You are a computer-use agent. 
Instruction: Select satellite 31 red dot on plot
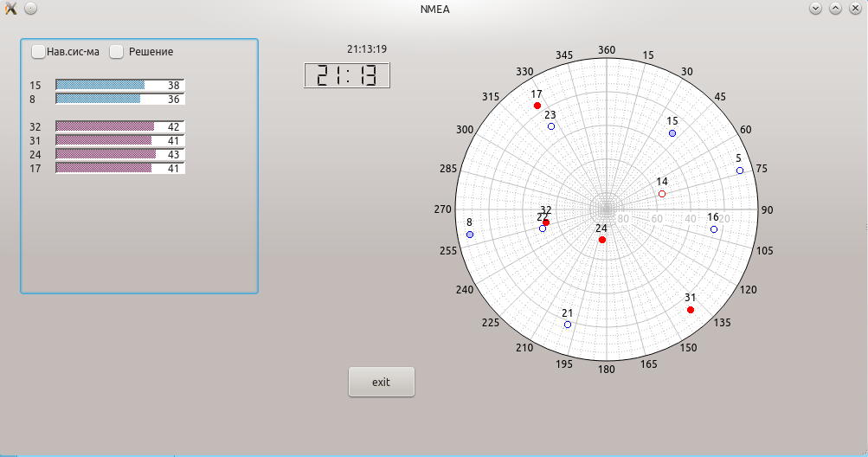(x=691, y=310)
